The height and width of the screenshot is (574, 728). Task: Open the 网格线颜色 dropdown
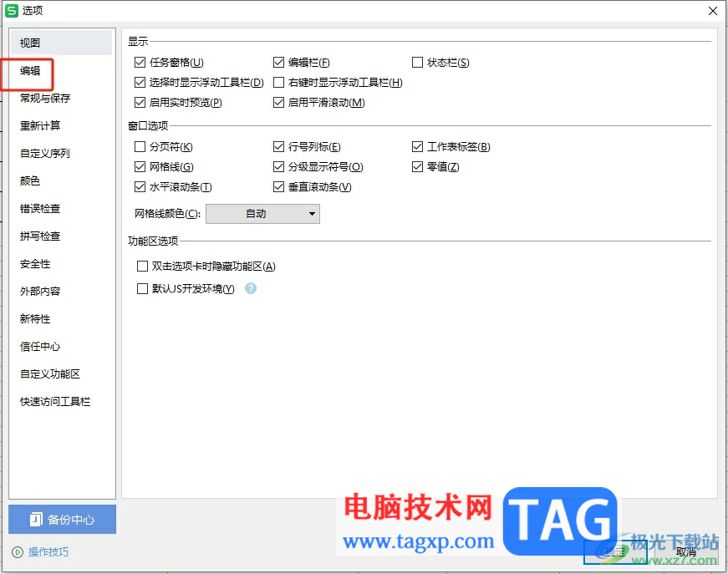tap(262, 214)
